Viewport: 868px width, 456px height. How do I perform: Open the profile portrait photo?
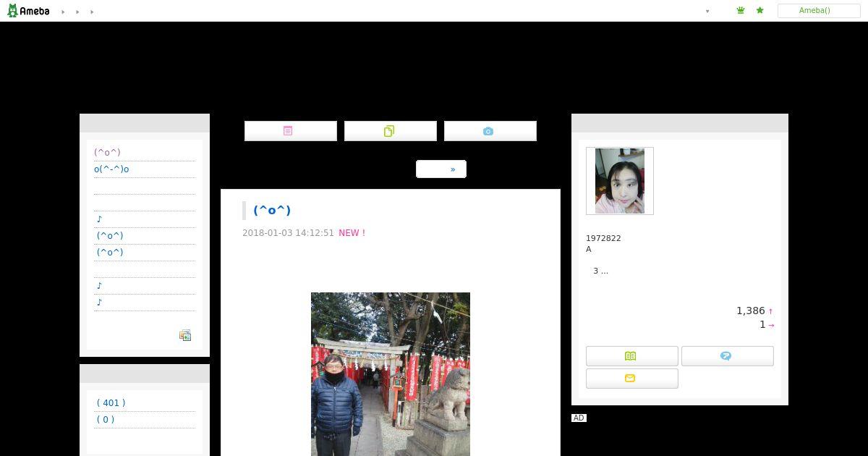(620, 181)
